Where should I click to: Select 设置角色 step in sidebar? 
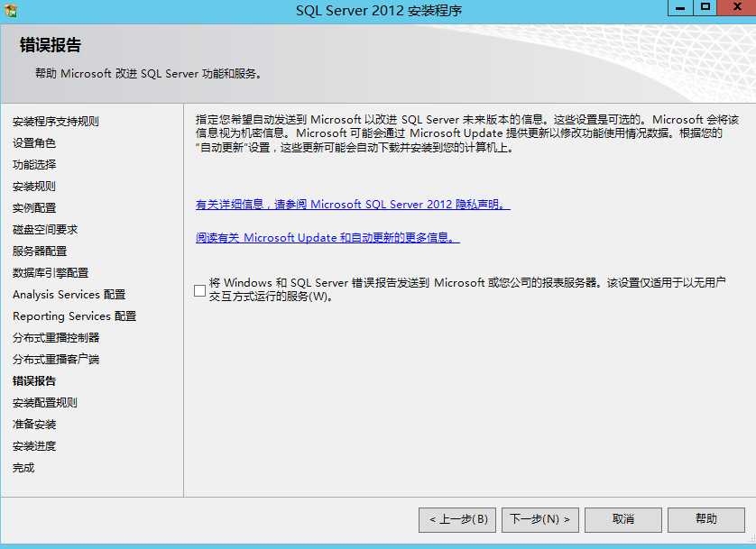coord(34,143)
